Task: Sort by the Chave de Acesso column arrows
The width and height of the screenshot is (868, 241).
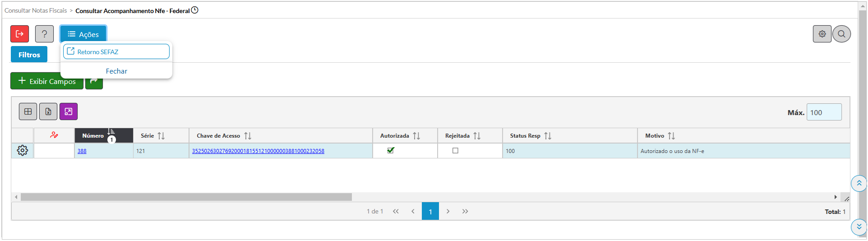Action: tap(248, 136)
